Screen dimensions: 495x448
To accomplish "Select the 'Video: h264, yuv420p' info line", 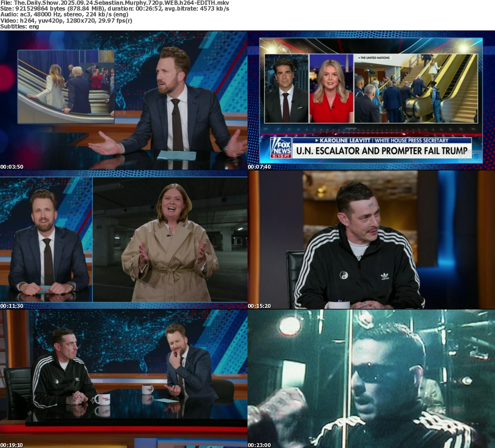I will point(66,20).
